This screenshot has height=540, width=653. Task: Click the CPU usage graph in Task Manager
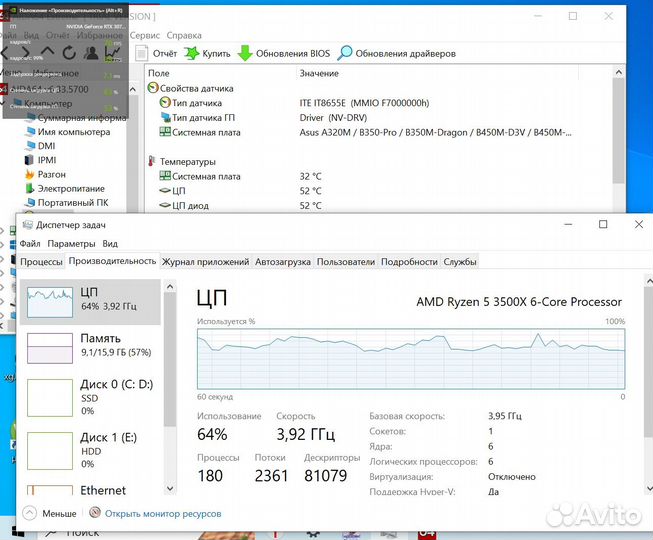pos(411,359)
